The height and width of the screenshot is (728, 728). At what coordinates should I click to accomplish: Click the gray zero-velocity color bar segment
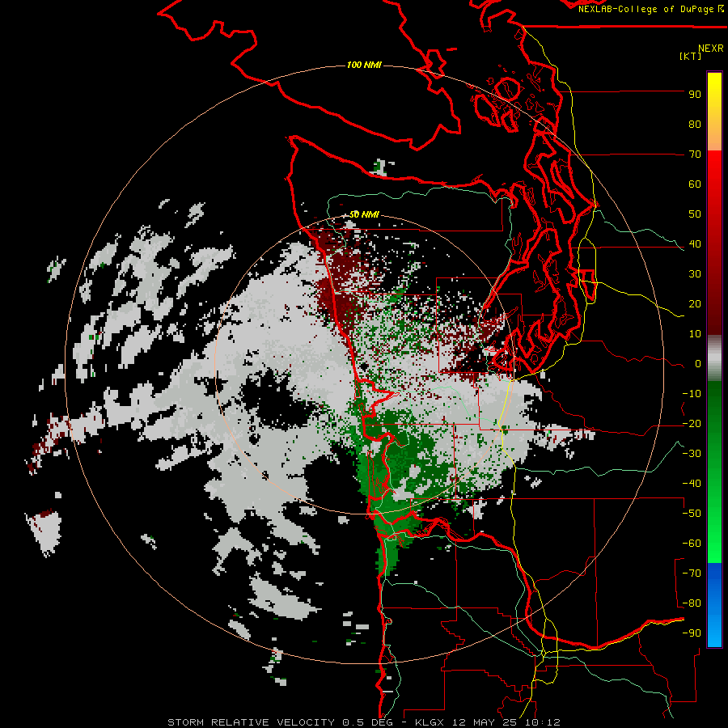pyautogui.click(x=714, y=358)
